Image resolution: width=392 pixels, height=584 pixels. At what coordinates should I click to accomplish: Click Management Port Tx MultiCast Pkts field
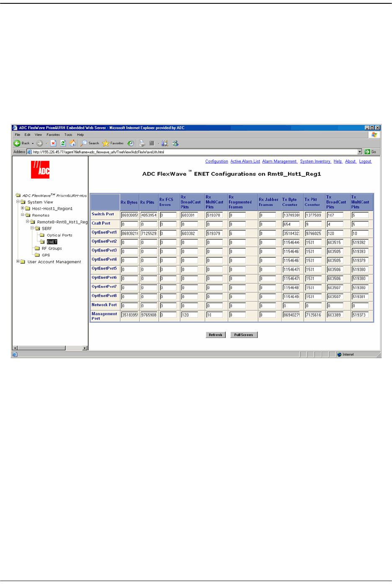coord(360,315)
